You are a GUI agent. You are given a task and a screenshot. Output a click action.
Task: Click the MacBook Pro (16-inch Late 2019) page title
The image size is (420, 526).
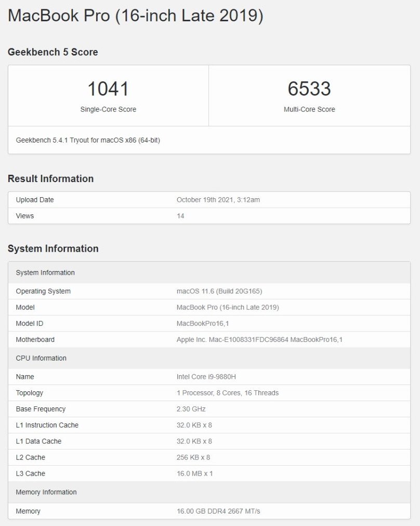pyautogui.click(x=135, y=16)
